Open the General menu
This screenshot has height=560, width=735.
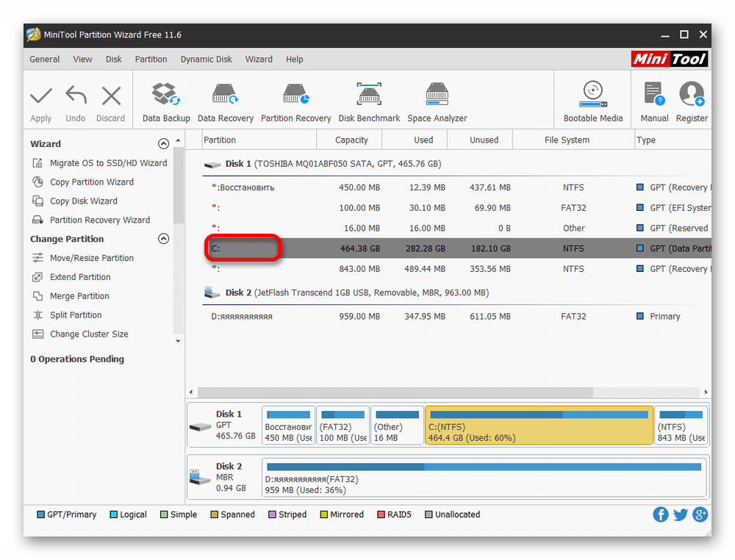coord(45,60)
